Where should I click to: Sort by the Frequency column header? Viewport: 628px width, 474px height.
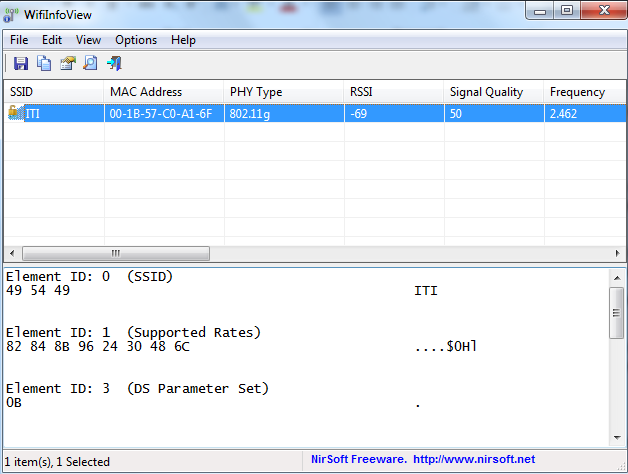click(585, 92)
